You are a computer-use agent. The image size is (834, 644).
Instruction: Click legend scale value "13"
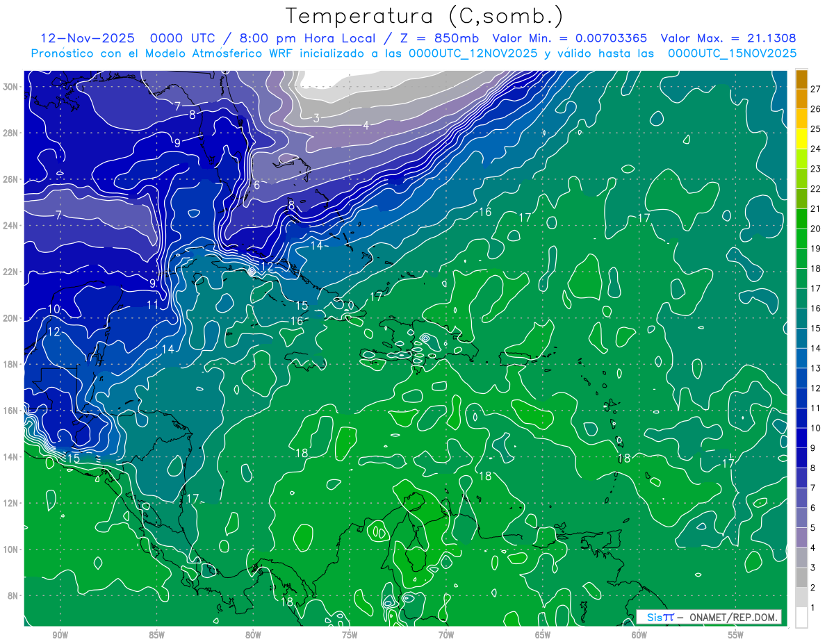point(816,368)
